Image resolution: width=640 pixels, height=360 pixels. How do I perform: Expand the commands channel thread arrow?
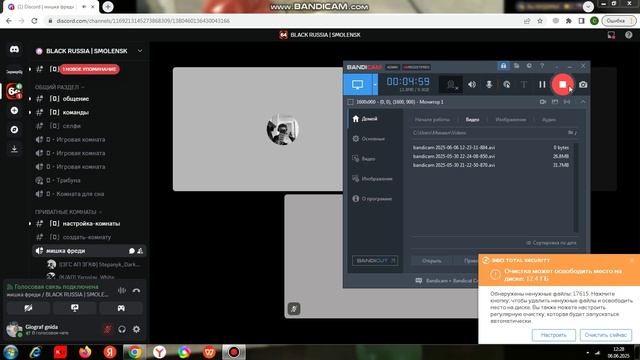point(30,112)
